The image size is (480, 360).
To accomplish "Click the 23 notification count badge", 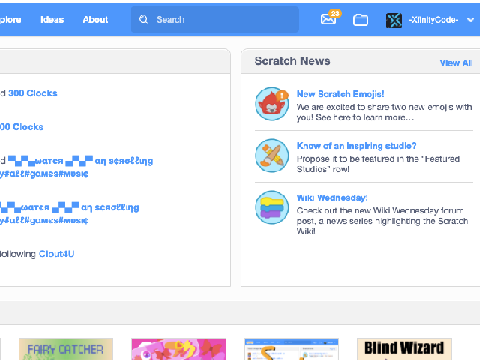I will tap(335, 13).
